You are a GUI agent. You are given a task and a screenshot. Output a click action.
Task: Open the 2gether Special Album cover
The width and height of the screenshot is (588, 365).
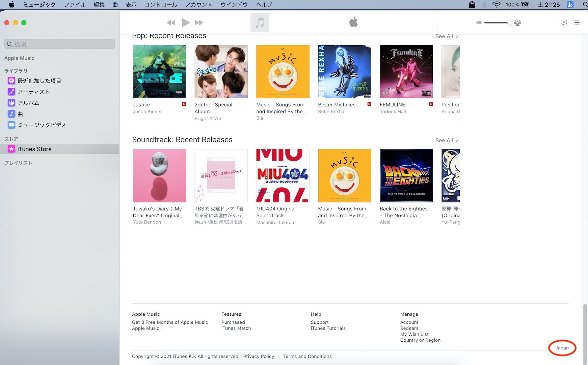click(x=221, y=72)
